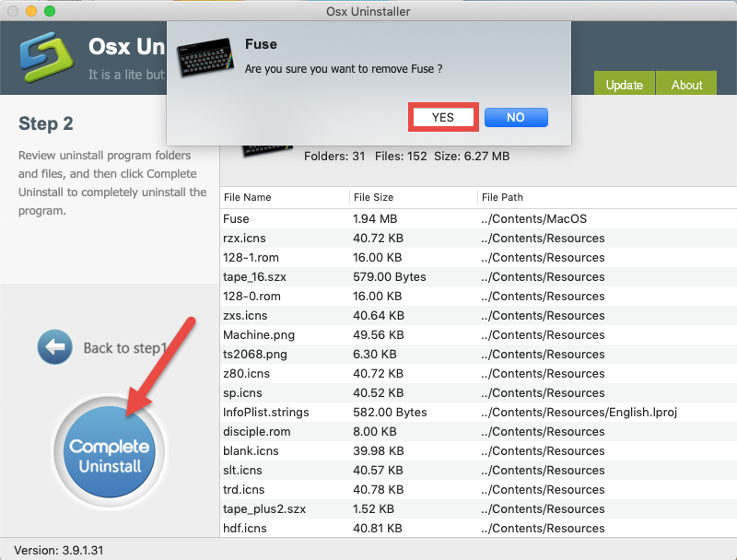Screen dimensions: 737x560
Task: Open the Update section
Action: [x=625, y=84]
